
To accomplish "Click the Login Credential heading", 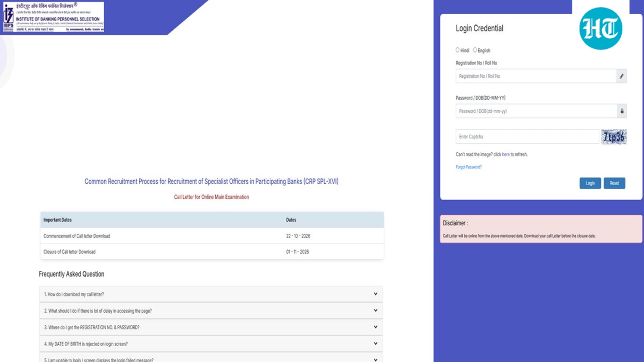I will 479,28.
